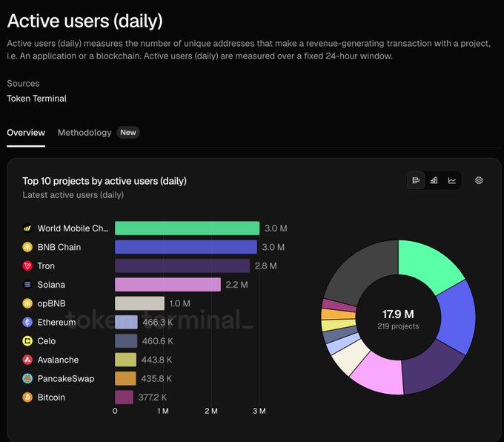Screen dimensions: 504x442
Task: Open World Mobile Ch... project label
Action: point(73,228)
